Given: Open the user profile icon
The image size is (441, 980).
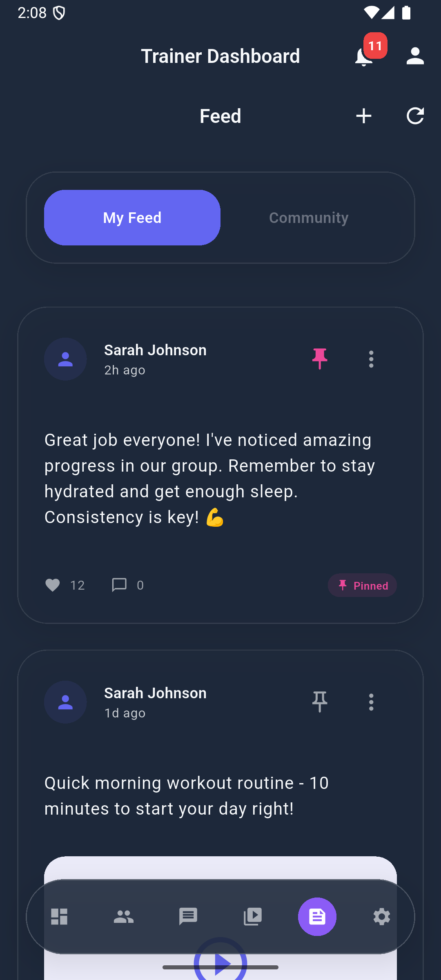Looking at the screenshot, I should [415, 56].
